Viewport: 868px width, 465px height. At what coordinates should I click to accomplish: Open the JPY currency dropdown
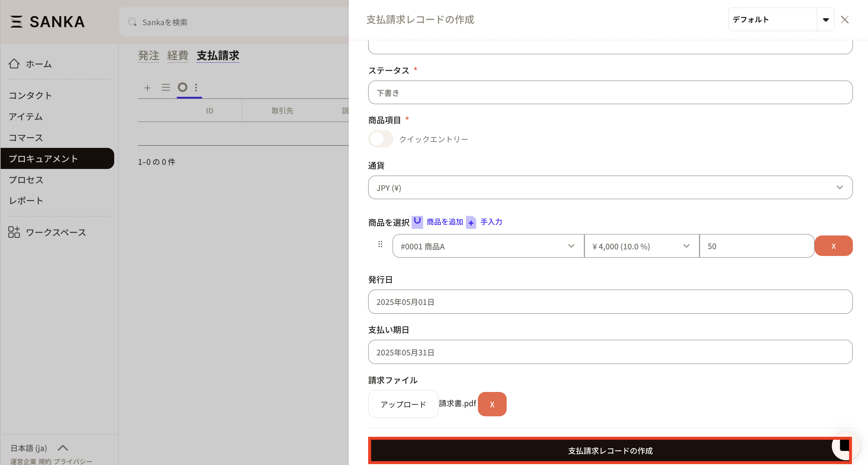point(610,187)
